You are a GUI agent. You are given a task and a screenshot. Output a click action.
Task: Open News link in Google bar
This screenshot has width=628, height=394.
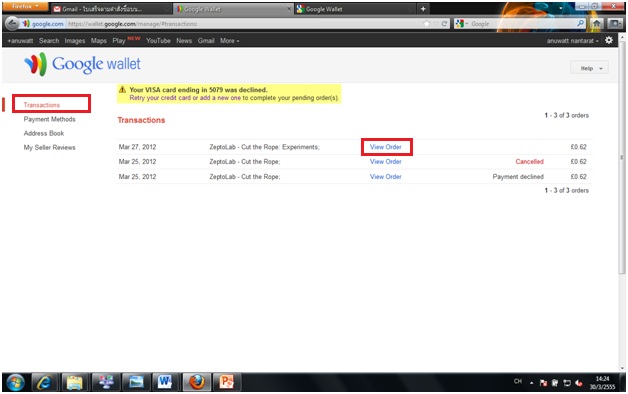pos(184,40)
